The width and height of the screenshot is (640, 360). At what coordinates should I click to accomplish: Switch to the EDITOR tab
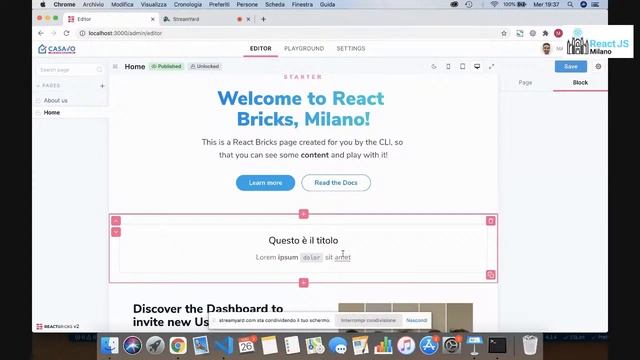pos(260,49)
